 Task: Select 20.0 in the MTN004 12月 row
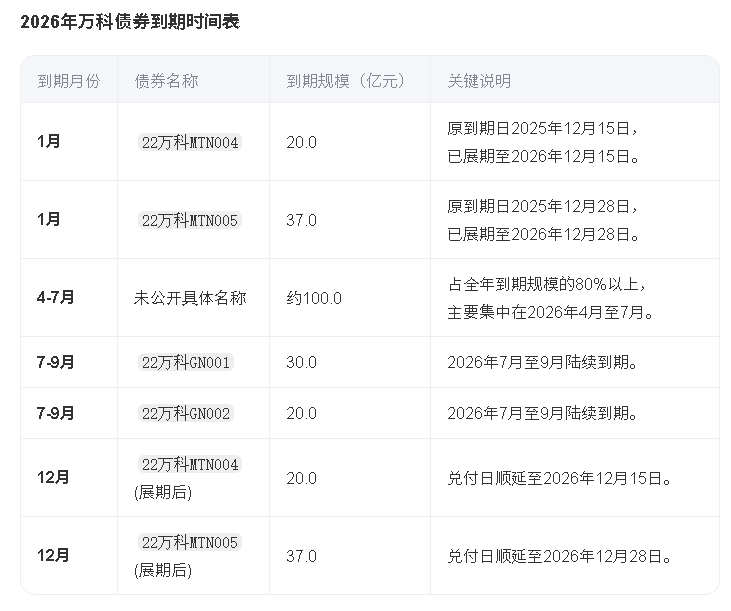point(302,478)
